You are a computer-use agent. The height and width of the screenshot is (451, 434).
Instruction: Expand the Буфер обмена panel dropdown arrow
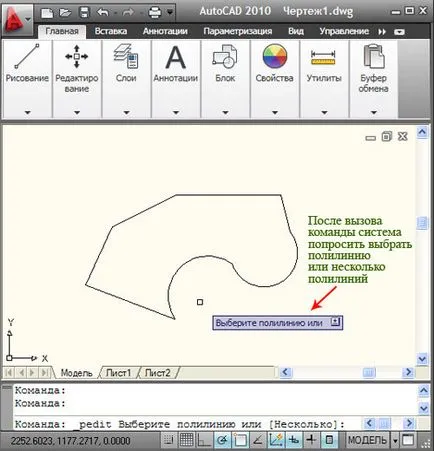click(x=374, y=113)
